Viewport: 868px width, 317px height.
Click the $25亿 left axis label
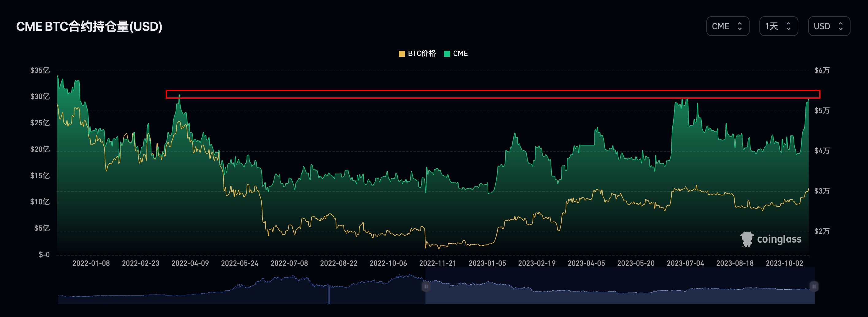[40, 123]
